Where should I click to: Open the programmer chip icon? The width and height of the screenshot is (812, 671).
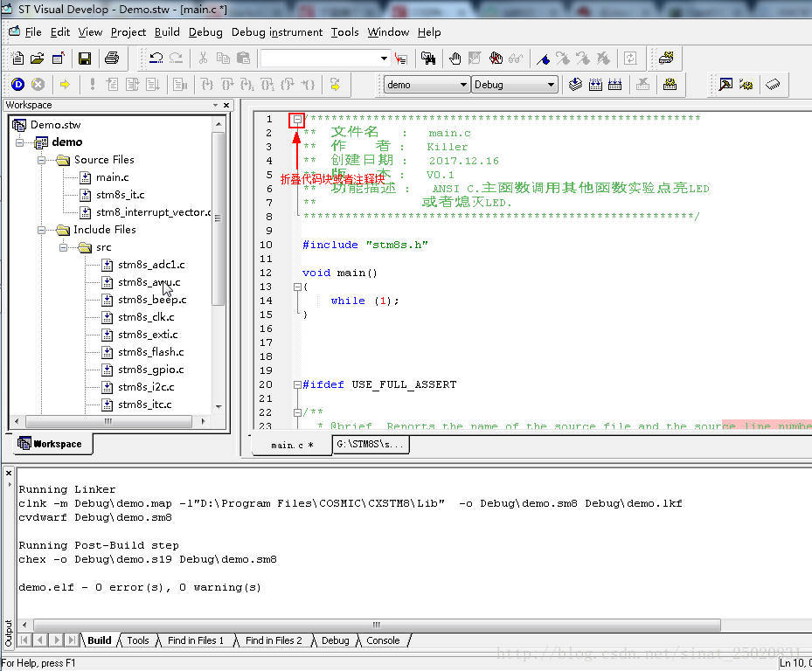tap(772, 85)
